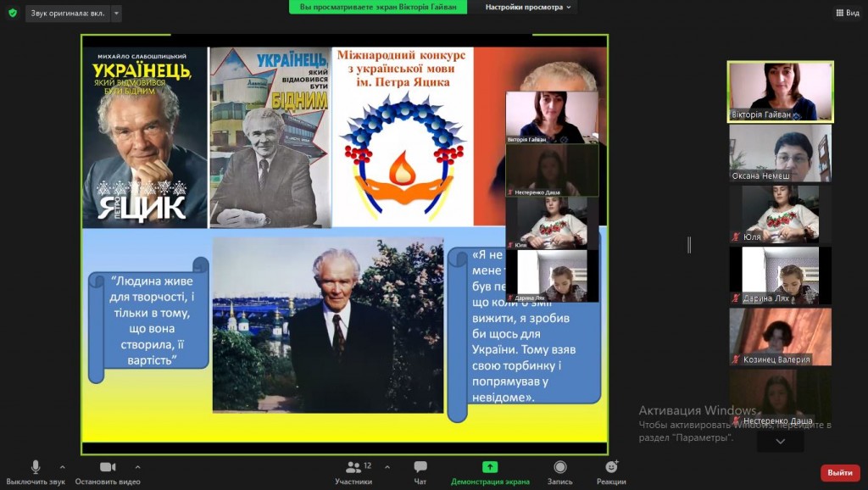Open the dropdown arrow beside Звук оригинала
Viewport: 868px width, 490px height.
[x=116, y=14]
